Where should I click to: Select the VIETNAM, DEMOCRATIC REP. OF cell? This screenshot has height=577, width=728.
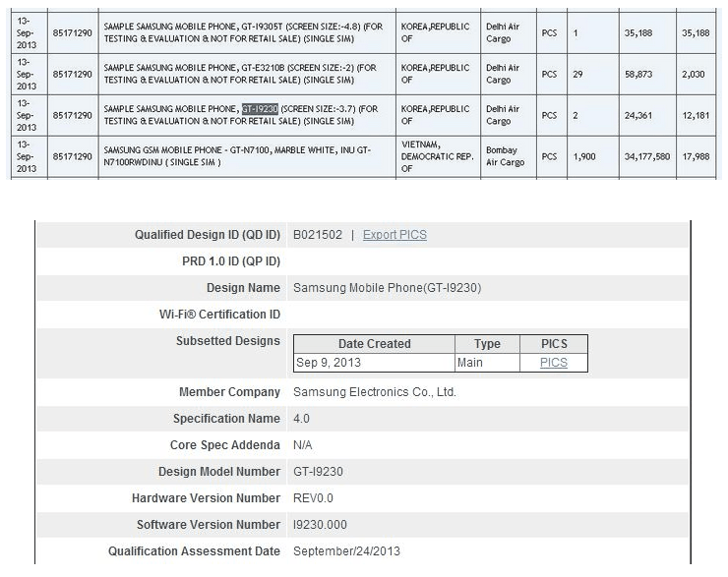coord(438,156)
